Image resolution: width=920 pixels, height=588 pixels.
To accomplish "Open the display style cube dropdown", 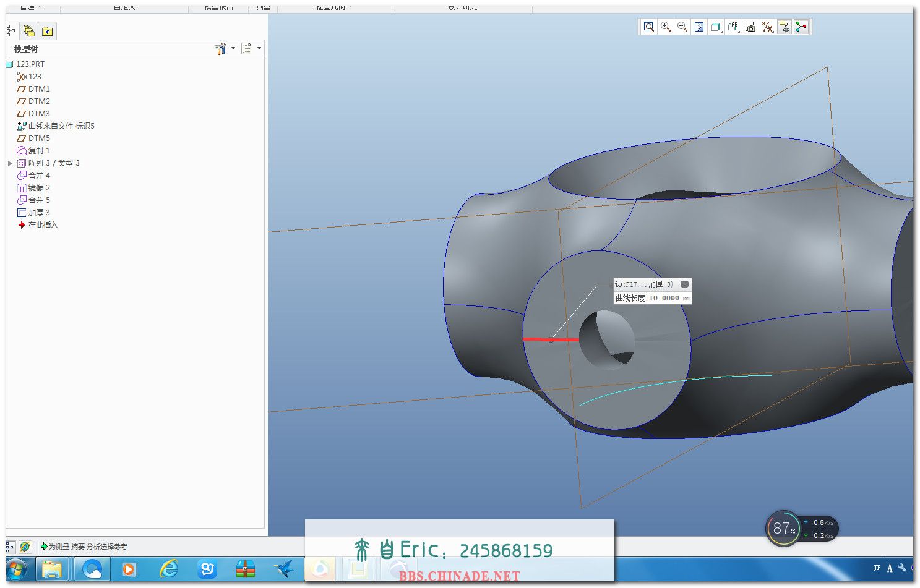I will [716, 27].
